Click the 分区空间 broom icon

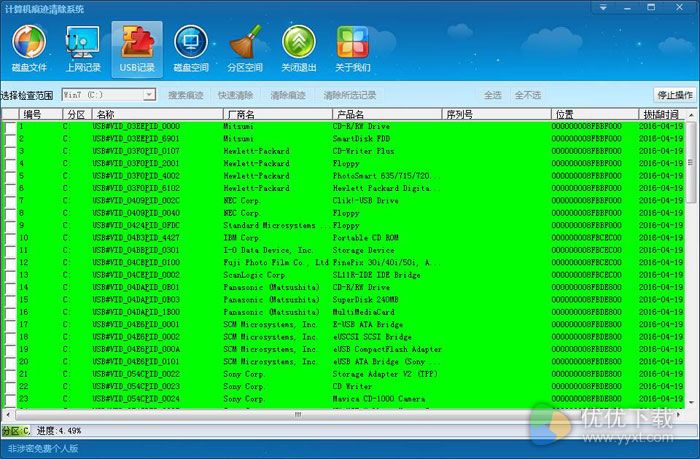click(245, 49)
